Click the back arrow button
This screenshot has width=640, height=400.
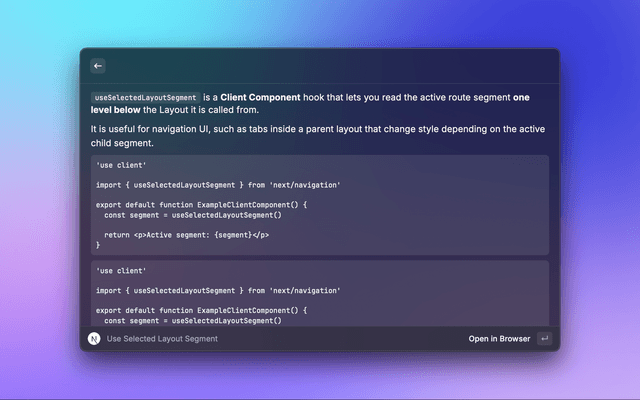(x=98, y=65)
